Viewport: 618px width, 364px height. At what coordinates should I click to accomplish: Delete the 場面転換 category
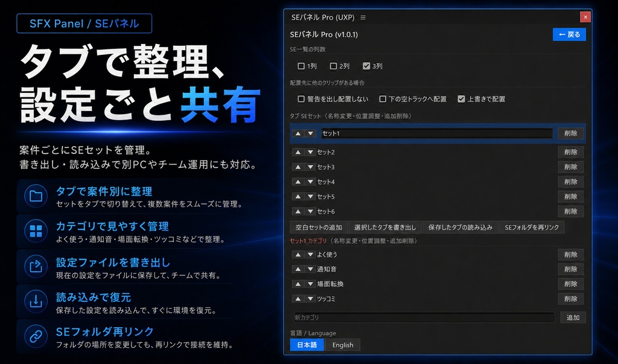point(571,284)
